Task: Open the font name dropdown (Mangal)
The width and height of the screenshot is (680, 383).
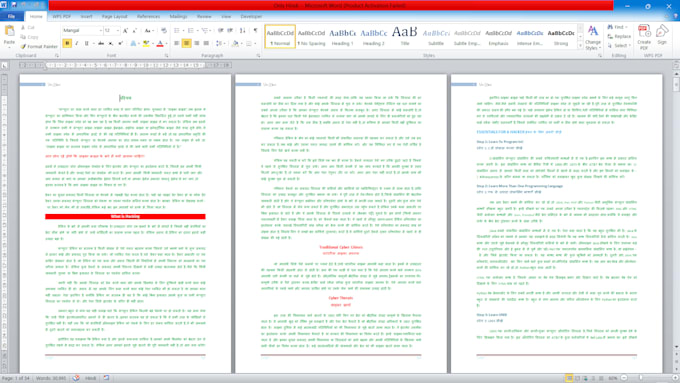Action: click(100, 31)
